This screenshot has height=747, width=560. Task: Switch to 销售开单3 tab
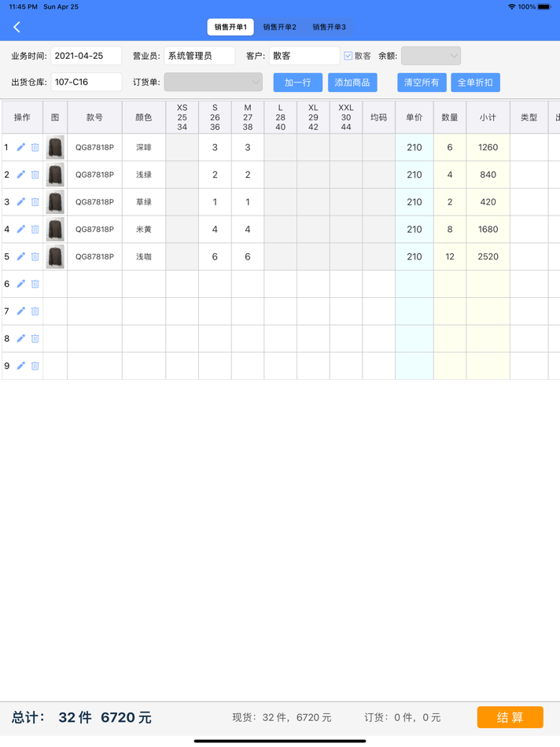[x=330, y=28]
